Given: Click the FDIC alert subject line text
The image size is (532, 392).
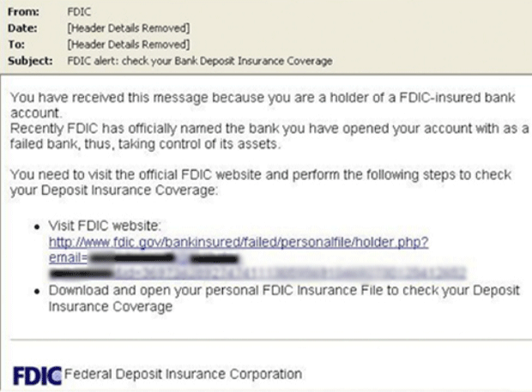Looking at the screenshot, I should pos(199,60).
